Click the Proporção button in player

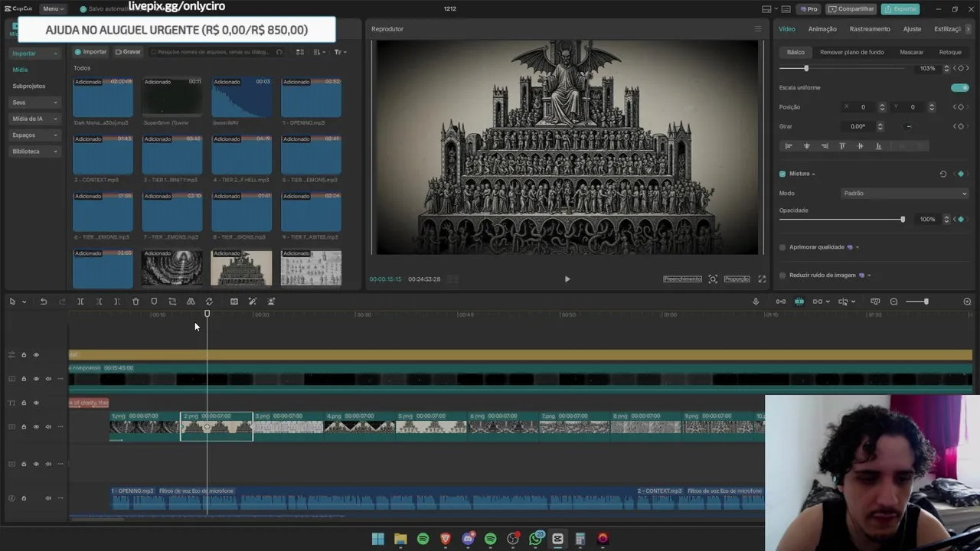737,279
